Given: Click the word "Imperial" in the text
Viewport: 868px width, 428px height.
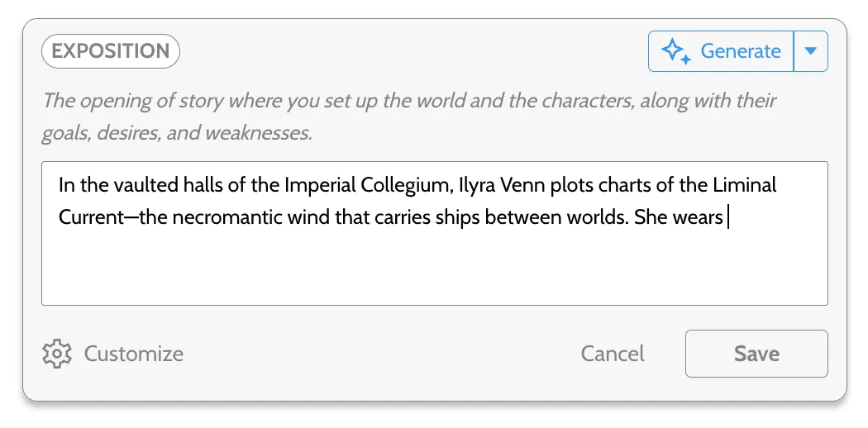Looking at the screenshot, I should click(321, 185).
